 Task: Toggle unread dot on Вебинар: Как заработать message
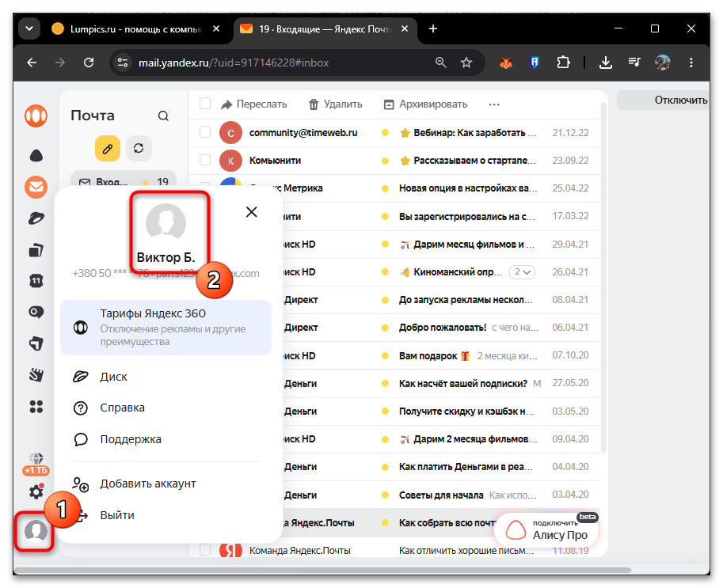[x=385, y=133]
